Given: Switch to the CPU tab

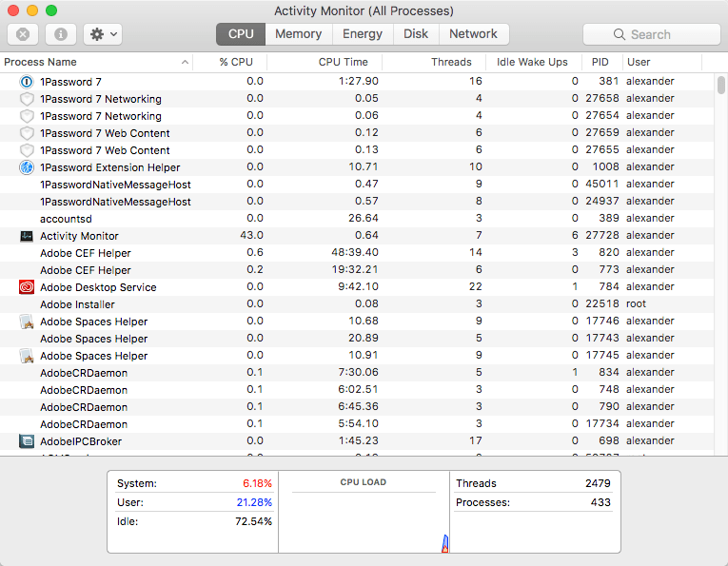Looking at the screenshot, I should tap(241, 34).
